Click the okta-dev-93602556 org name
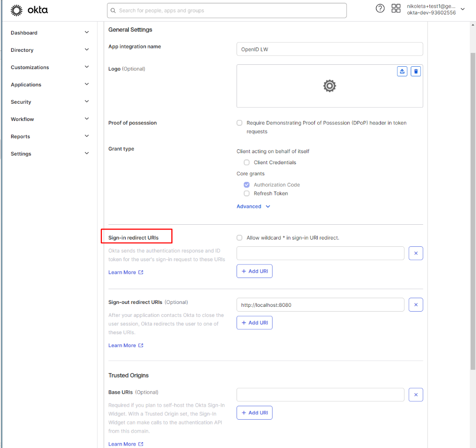Viewport: 476px width, 448px height. 431,13
